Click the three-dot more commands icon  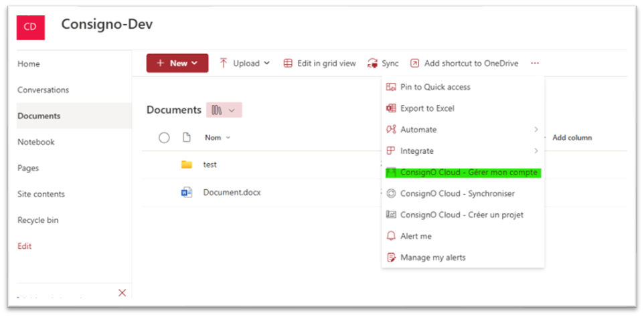click(x=534, y=63)
